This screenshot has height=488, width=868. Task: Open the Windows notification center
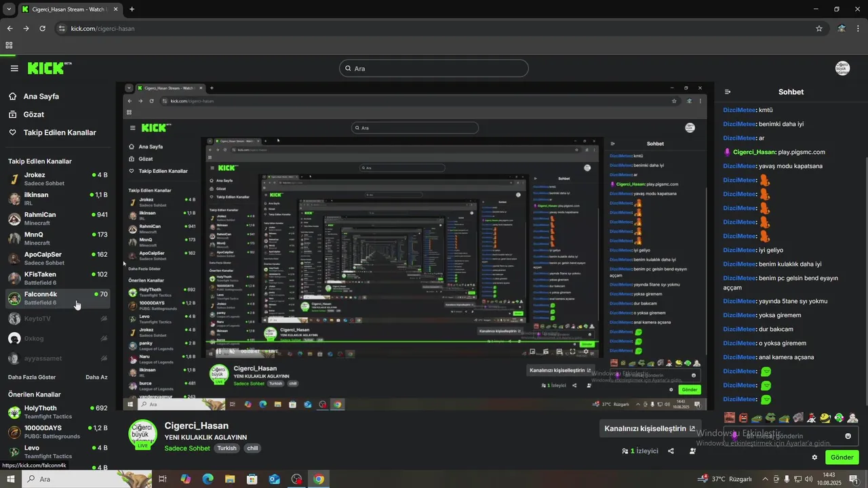click(x=854, y=479)
